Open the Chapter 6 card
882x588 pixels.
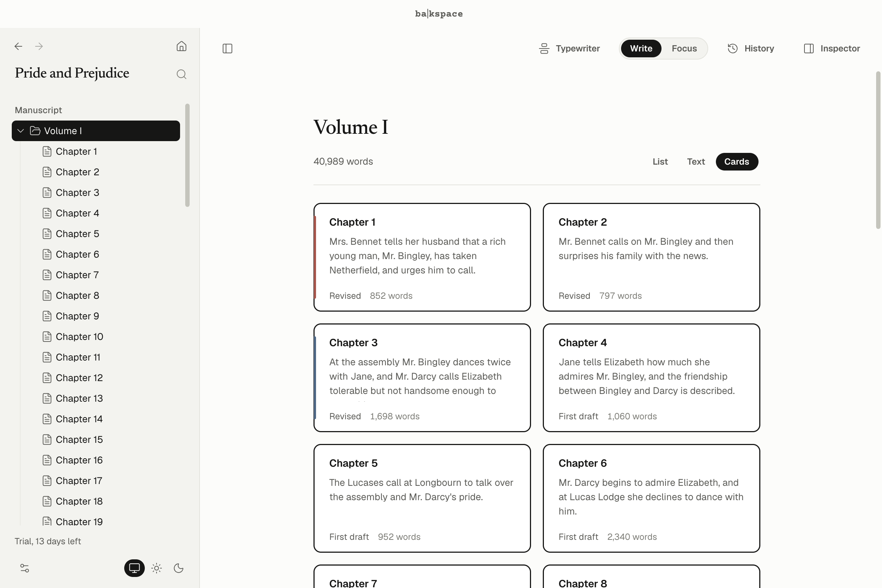click(x=651, y=498)
